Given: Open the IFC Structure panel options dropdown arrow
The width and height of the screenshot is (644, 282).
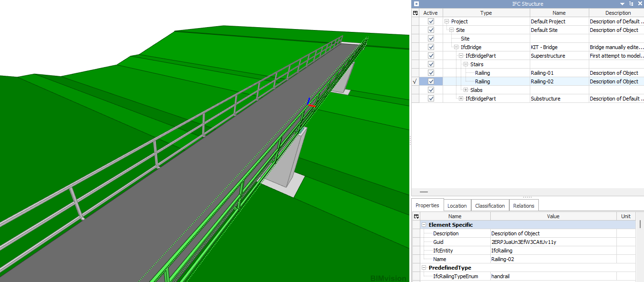Looking at the screenshot, I should pos(622,4).
